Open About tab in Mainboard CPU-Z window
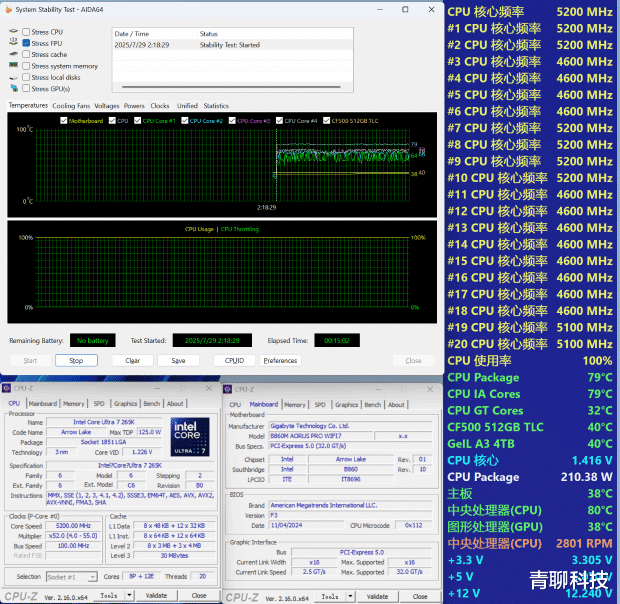This screenshot has height=604, width=620. tap(396, 405)
